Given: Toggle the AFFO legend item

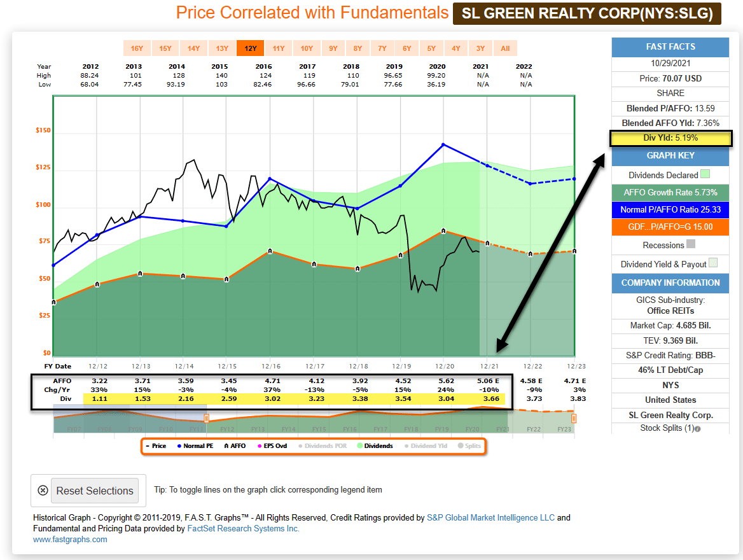Looking at the screenshot, I should 235,446.
